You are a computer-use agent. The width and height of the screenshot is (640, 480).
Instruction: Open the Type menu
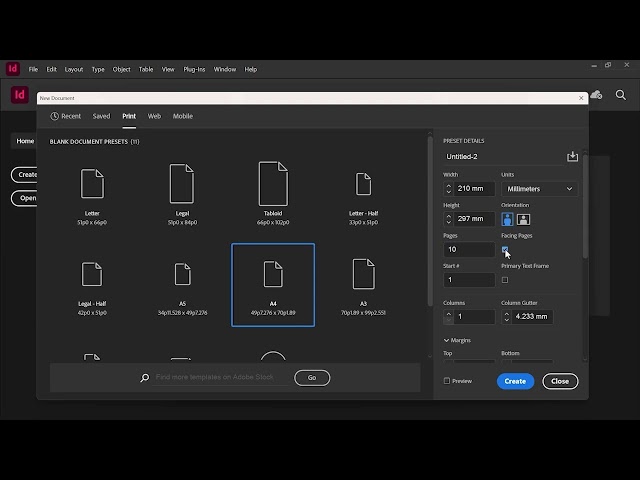[x=98, y=69]
